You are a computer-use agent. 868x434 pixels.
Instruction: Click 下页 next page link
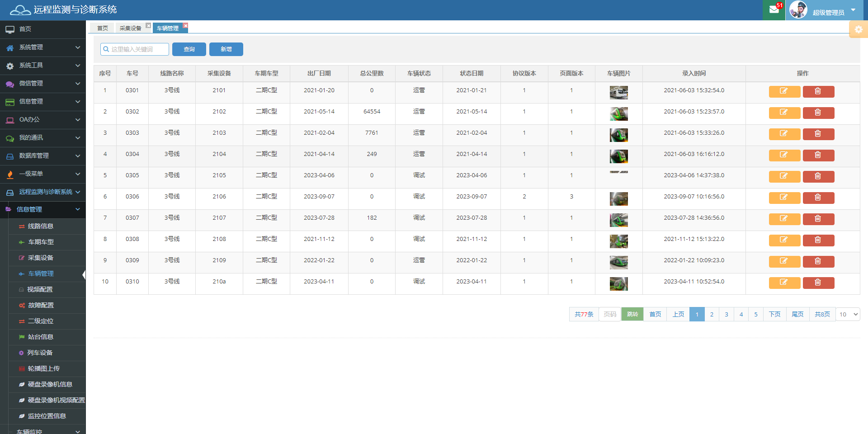pyautogui.click(x=774, y=314)
